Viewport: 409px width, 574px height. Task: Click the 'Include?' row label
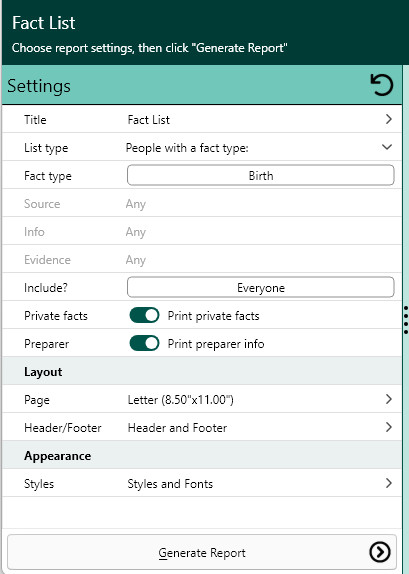(x=46, y=288)
